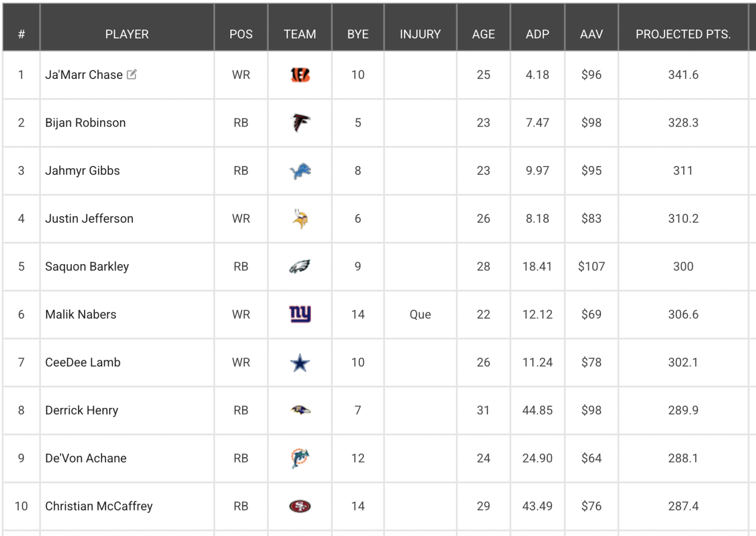The height and width of the screenshot is (536, 756).
Task: Open Saquon Barkley's player name link
Action: click(x=87, y=267)
